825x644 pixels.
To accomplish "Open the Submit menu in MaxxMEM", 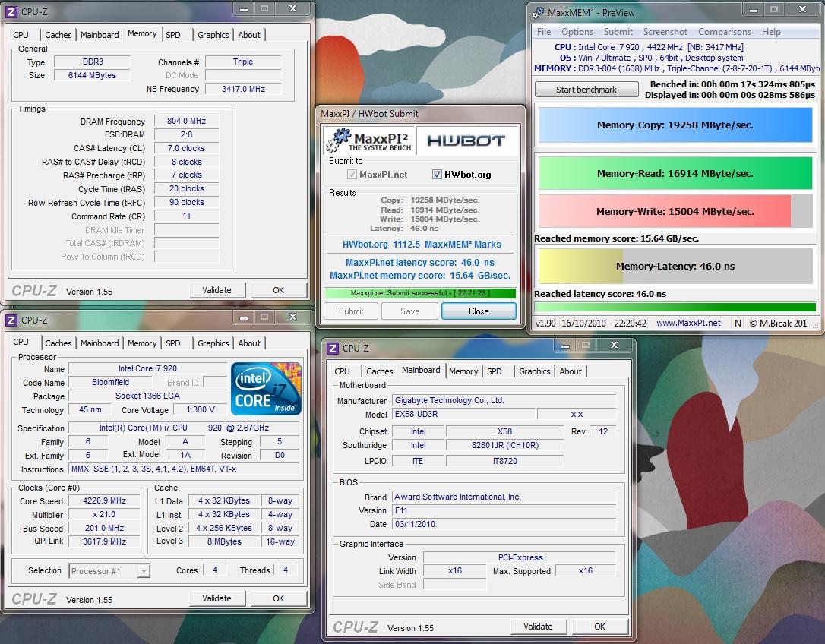I will 618,32.
